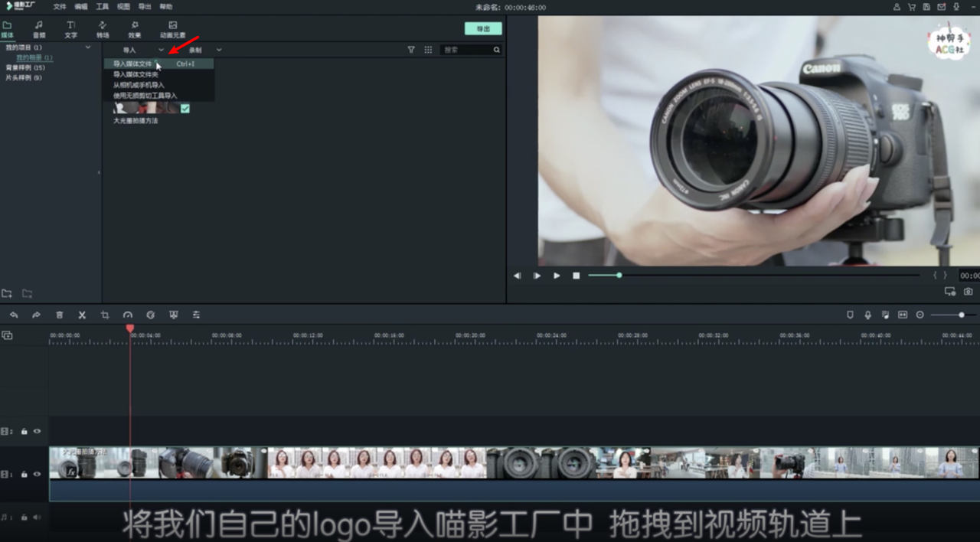Choose 使用无损剪切工具导入 option

(x=158, y=96)
